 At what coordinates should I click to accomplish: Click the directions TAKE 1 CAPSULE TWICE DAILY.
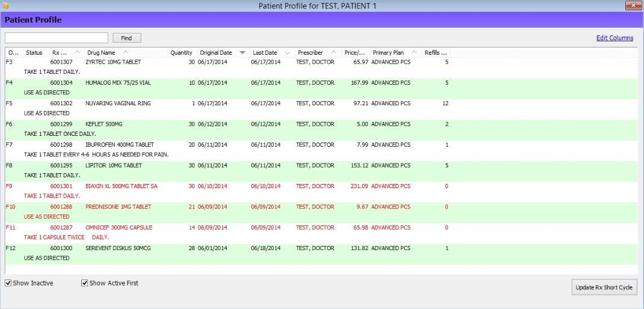(67, 237)
